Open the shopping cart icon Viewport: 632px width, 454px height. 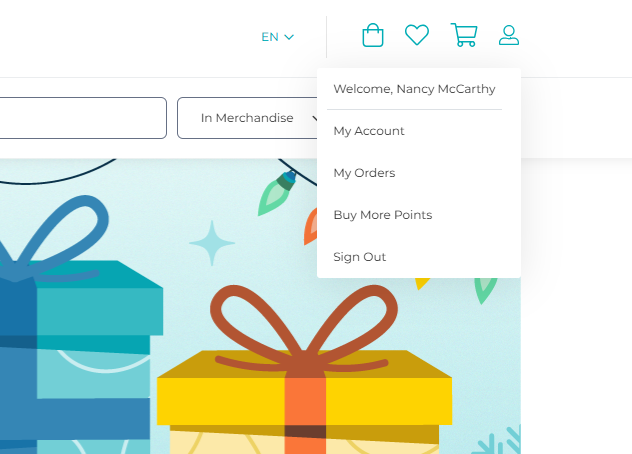(x=464, y=35)
